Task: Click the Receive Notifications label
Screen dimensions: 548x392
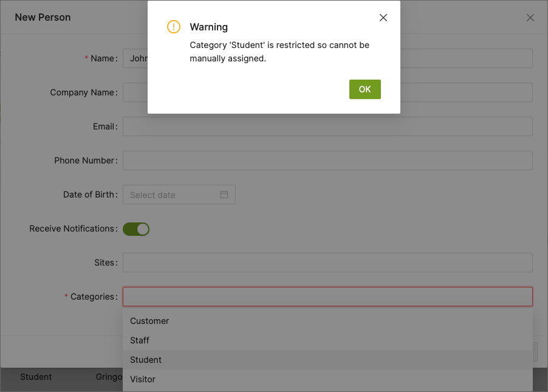Action: (72, 229)
